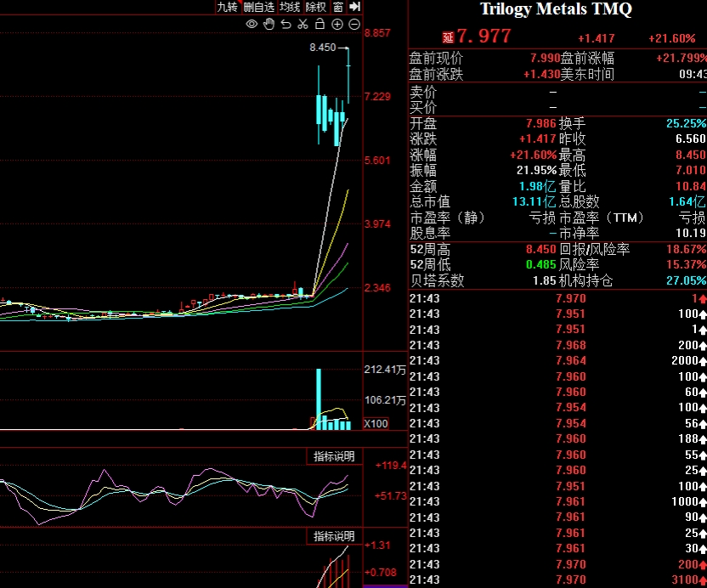This screenshot has width=707, height=588.
Task: Click the 市净率 value 10.19
Action: [690, 233]
